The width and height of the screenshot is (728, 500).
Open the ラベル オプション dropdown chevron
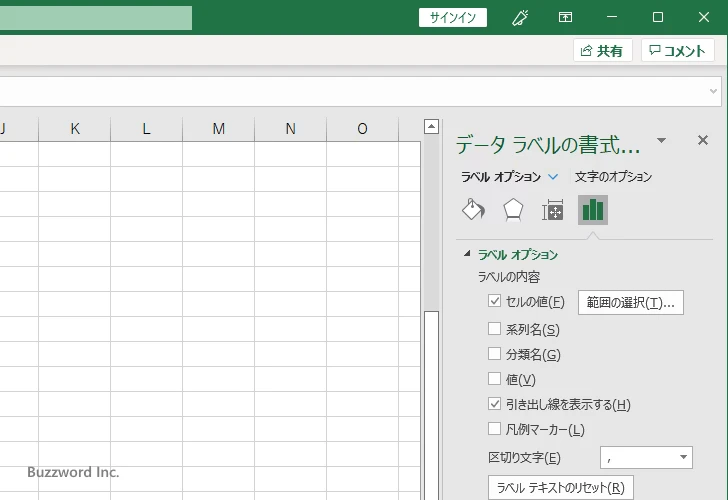pyautogui.click(x=553, y=177)
